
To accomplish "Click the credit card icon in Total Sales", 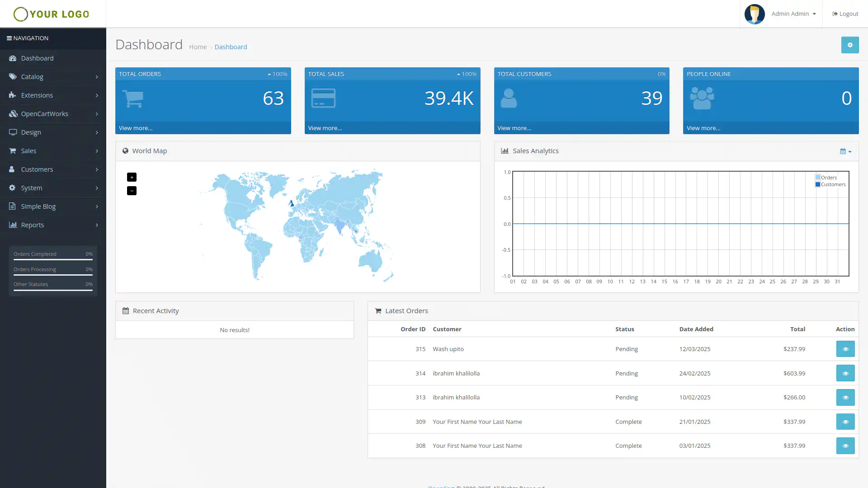I will [323, 99].
